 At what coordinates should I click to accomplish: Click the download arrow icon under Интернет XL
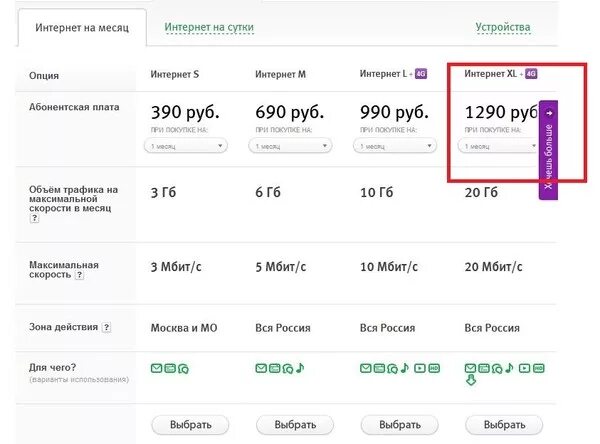(x=471, y=380)
